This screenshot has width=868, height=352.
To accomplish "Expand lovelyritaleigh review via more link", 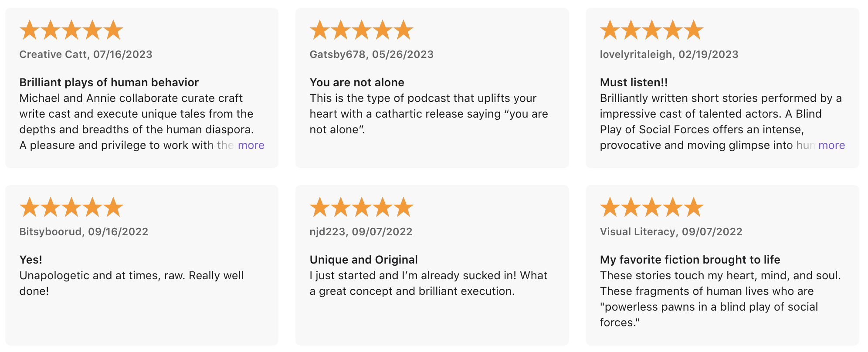I will (831, 145).
